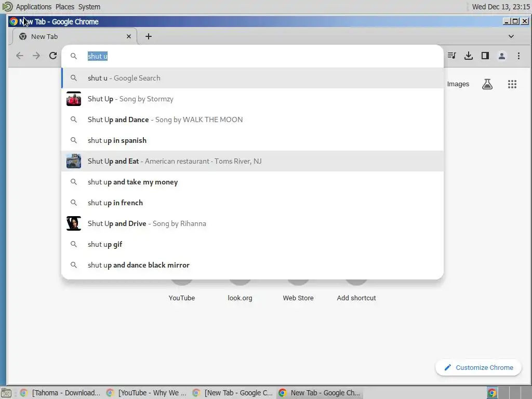The image size is (532, 399).
Task: Select 'Shut Up and Dance' song suggestion
Action: tap(252, 119)
